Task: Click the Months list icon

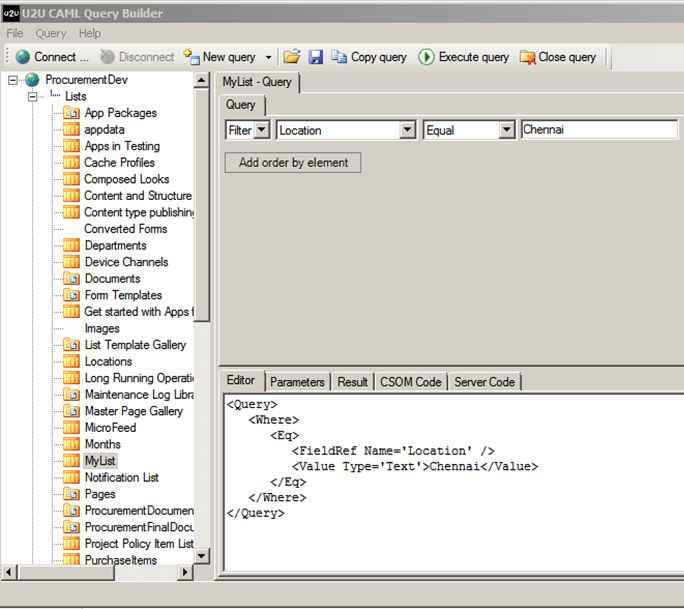Action: pyautogui.click(x=72, y=445)
